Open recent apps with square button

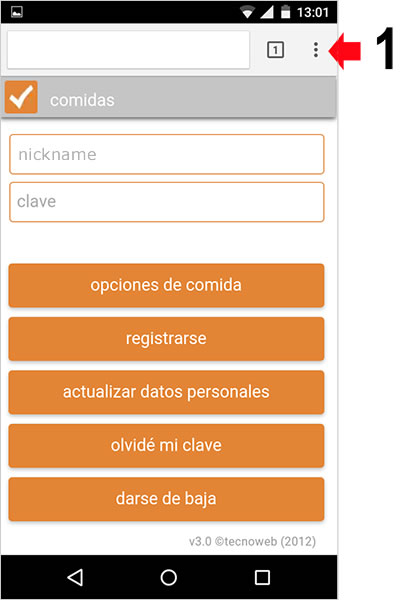[x=262, y=577]
